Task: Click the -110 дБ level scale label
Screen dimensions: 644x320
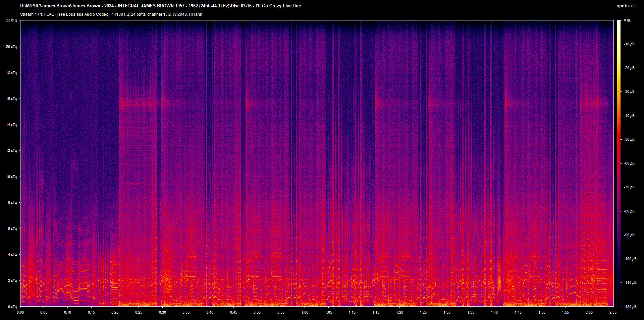Action: tap(630, 283)
